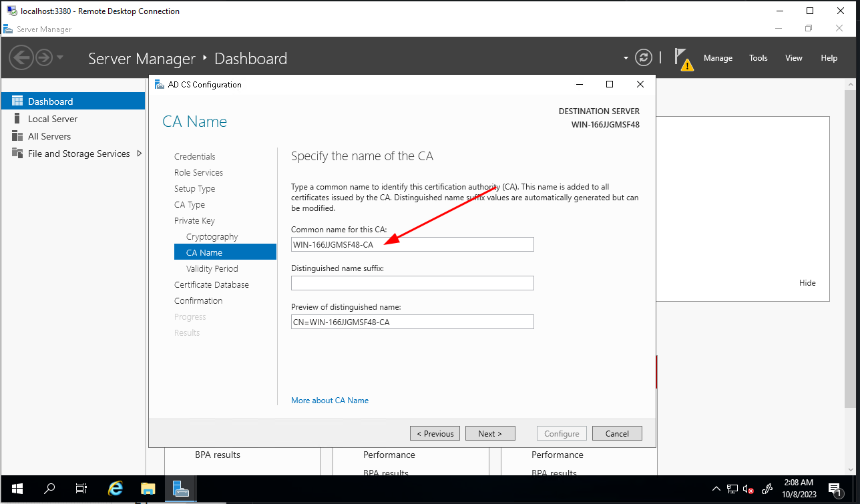Click the Next button
Viewport: 860px width, 504px height.
(489, 433)
